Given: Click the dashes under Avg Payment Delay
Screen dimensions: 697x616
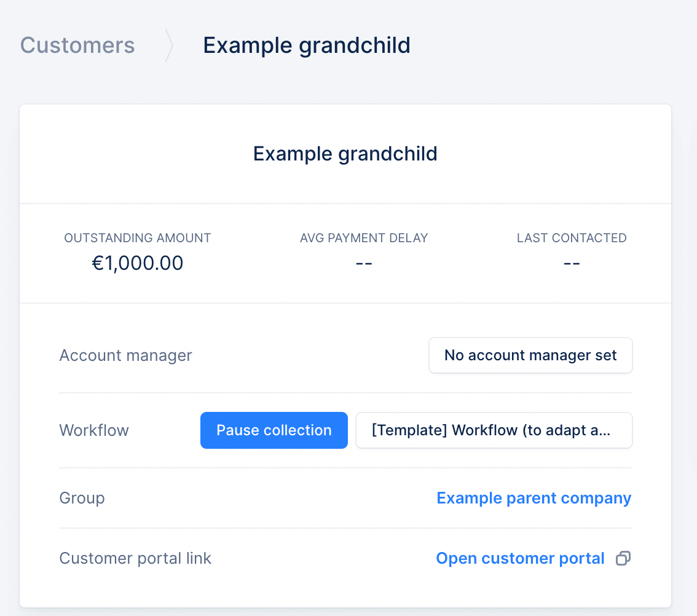Looking at the screenshot, I should point(364,264).
